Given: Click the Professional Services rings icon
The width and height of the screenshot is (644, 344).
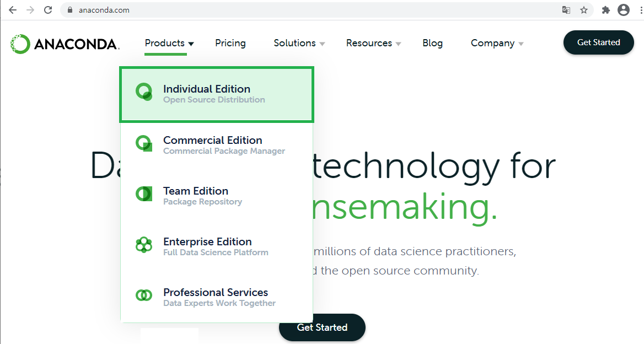Looking at the screenshot, I should point(144,295).
